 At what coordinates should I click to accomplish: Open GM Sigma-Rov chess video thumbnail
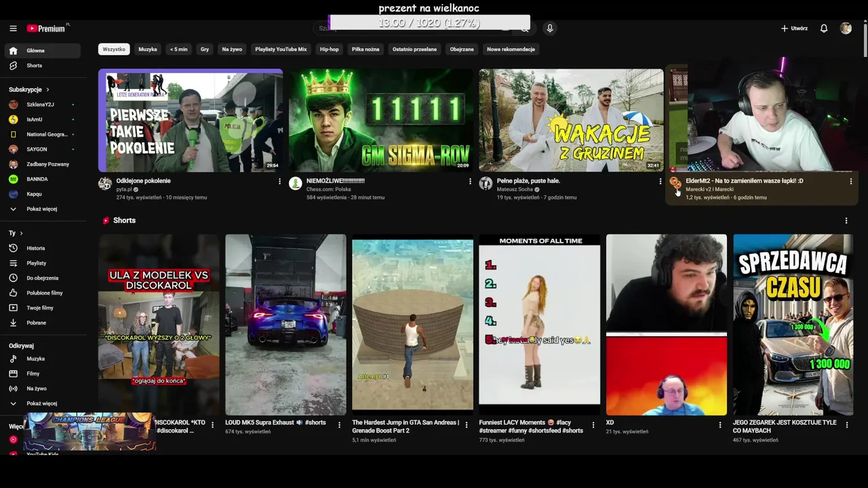(381, 120)
